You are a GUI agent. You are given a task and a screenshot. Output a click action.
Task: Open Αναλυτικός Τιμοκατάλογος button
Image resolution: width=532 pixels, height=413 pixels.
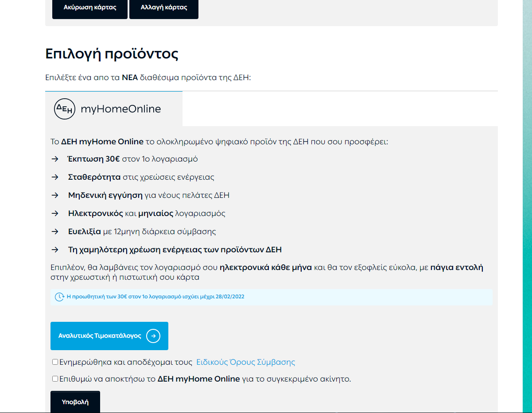(x=109, y=336)
